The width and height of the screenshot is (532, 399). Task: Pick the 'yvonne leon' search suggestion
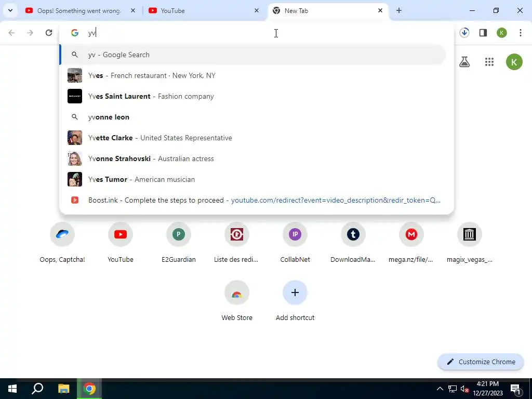coord(253,117)
